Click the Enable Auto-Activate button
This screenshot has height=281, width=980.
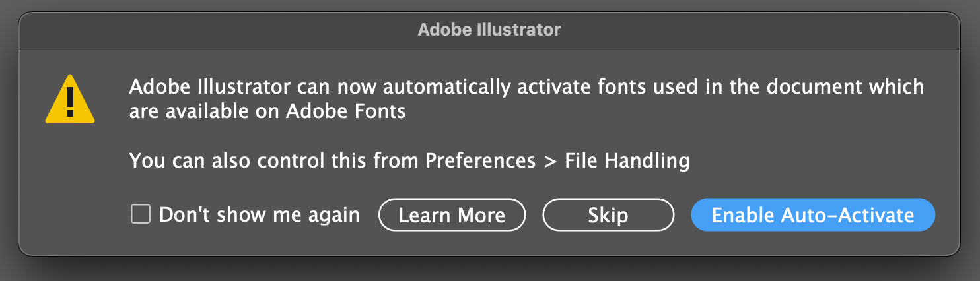click(x=813, y=215)
